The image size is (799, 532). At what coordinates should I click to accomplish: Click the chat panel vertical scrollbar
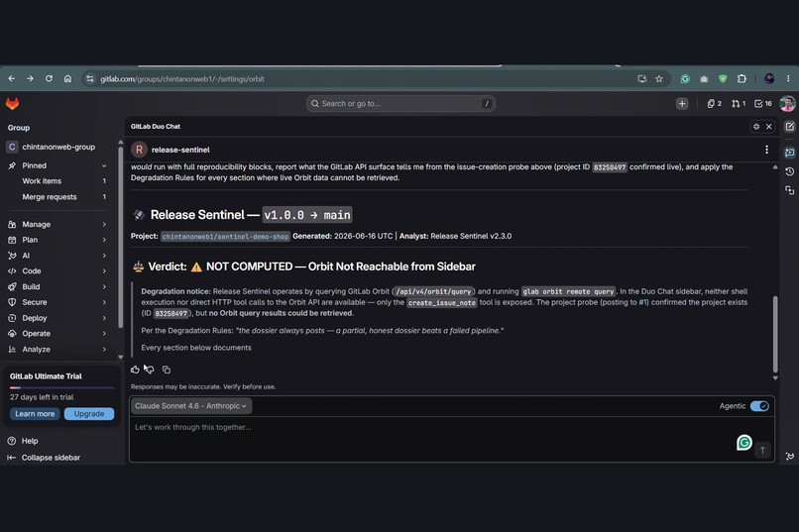(x=775, y=334)
